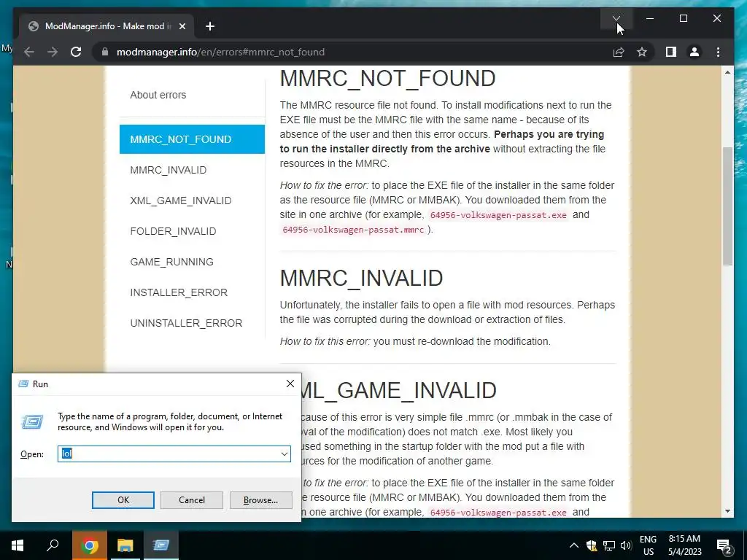Select MMRC_NOT_FOUND in the sidebar
Image resolution: width=747 pixels, height=560 pixels.
tap(192, 139)
